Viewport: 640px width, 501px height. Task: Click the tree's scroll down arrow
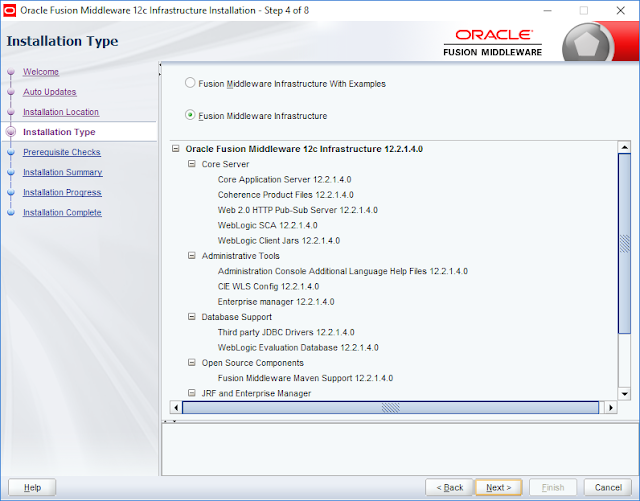click(x=624, y=394)
